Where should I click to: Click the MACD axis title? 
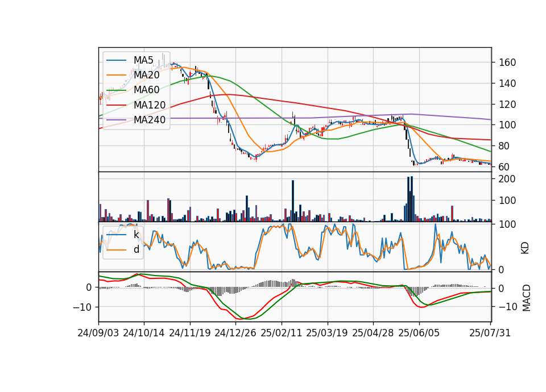(527, 298)
